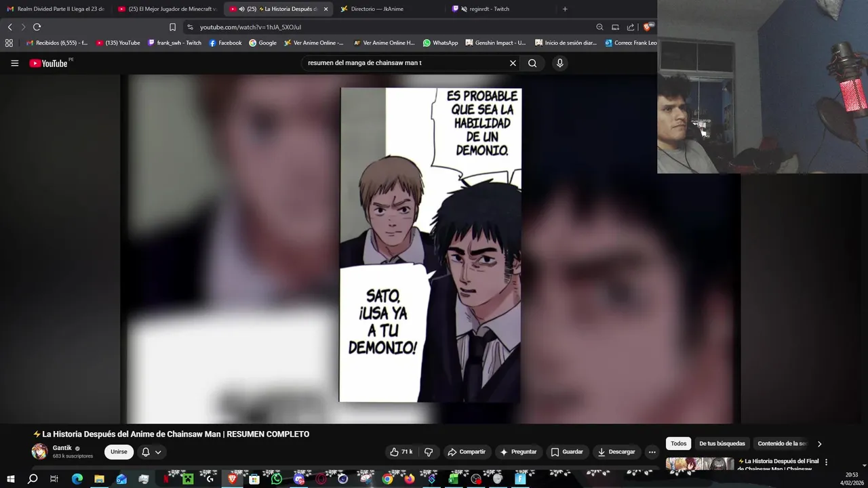Open the YouTube hamburger guide menu

[x=14, y=63]
